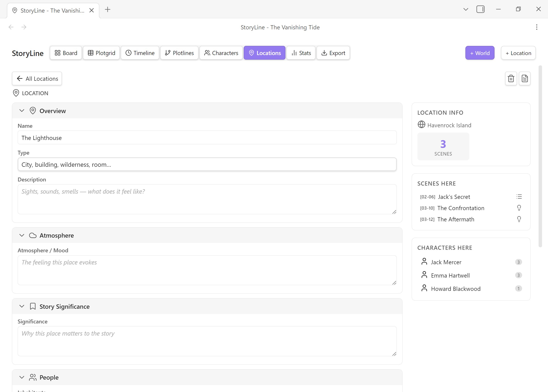Open the tab list dropdown chevron

466,9
